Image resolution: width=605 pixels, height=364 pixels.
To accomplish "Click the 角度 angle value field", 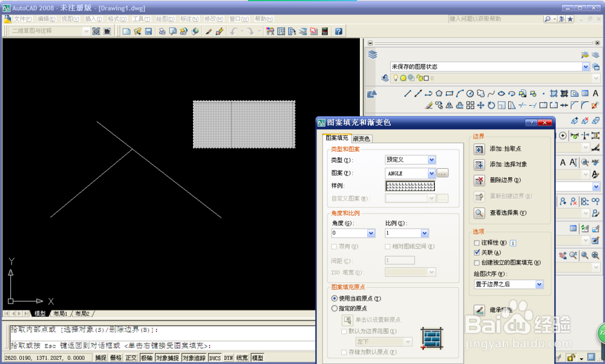I will click(349, 233).
